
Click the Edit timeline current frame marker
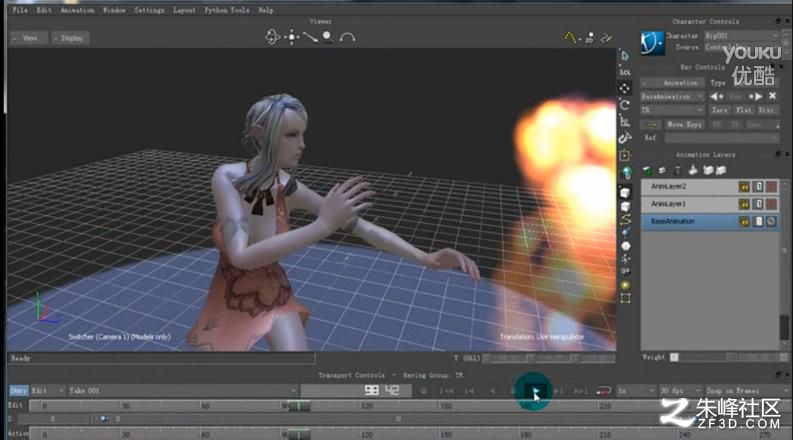tap(299, 406)
